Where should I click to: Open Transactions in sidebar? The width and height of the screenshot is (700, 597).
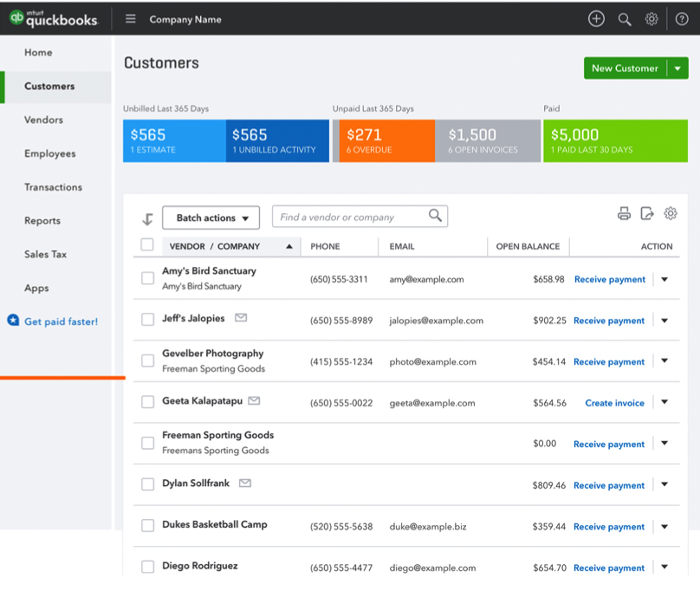53,187
